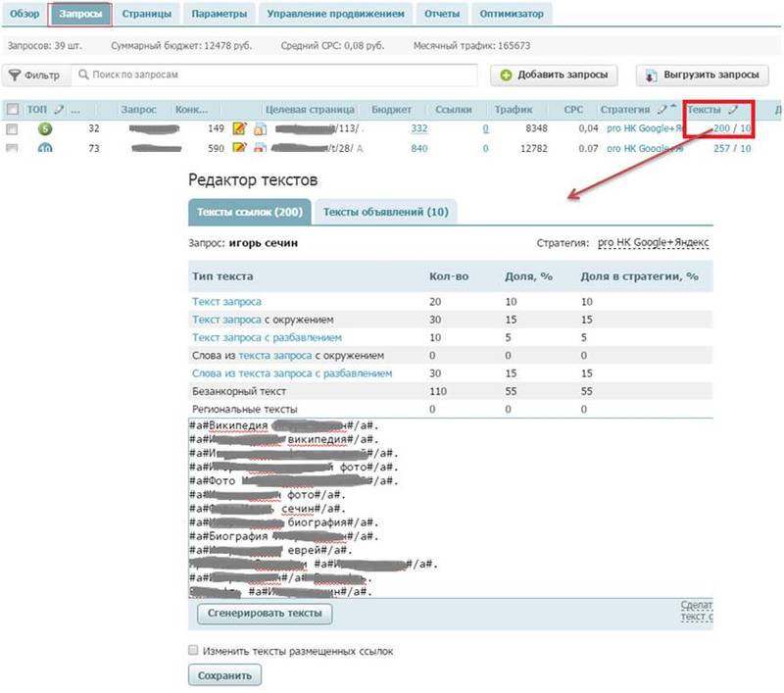Click the green plus icon on Добавить запросы
Viewport: 784px width, 693px height.
(506, 75)
